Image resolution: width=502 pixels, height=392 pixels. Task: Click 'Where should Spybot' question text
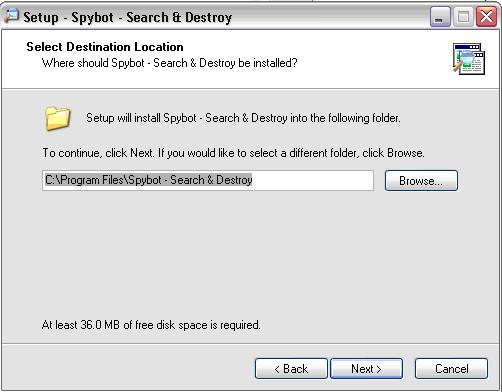(169, 63)
